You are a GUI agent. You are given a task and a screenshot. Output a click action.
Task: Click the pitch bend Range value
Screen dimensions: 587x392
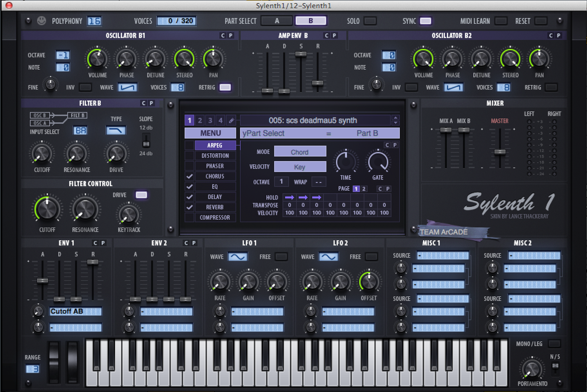32,369
